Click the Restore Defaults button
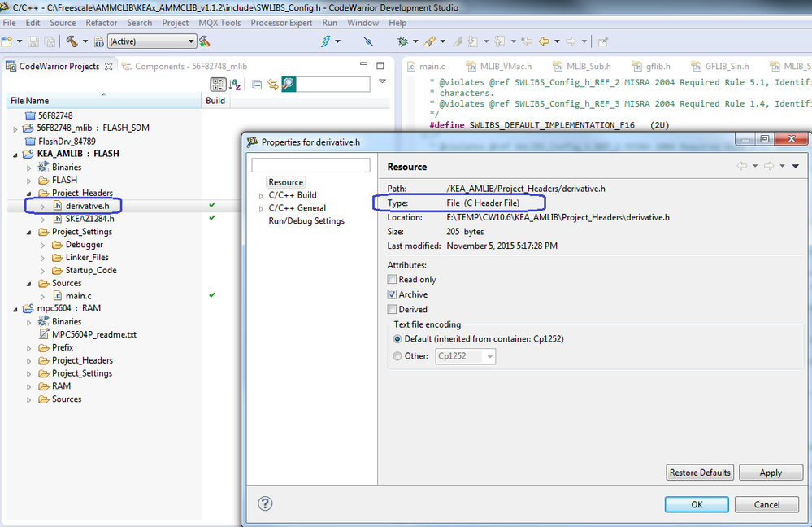 tap(700, 473)
